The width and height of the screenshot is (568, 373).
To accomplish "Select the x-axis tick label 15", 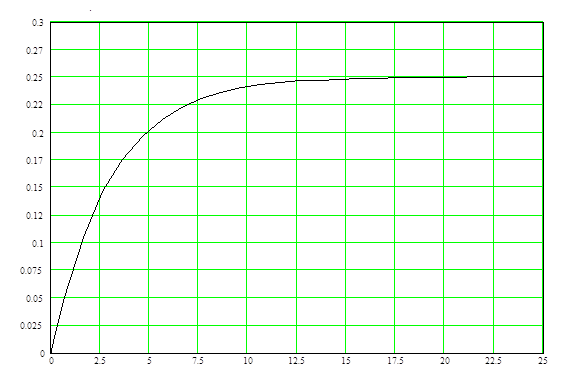I will [x=346, y=361].
